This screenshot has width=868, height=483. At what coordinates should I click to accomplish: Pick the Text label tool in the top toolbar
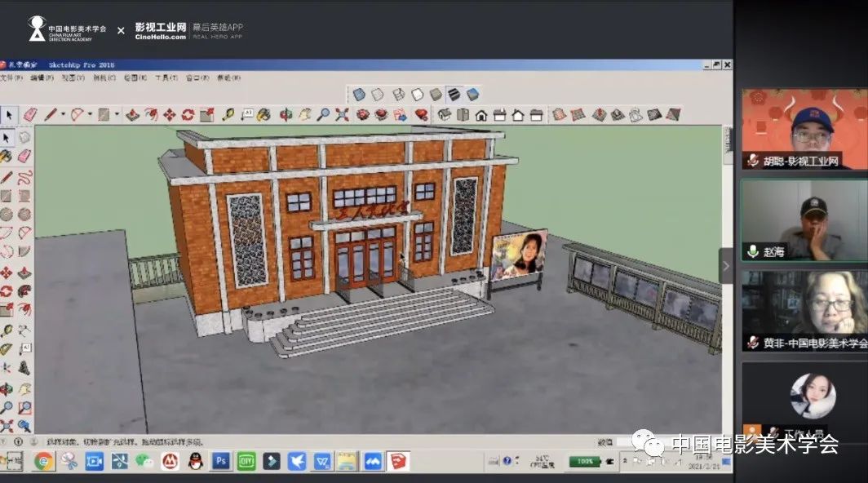(x=246, y=115)
